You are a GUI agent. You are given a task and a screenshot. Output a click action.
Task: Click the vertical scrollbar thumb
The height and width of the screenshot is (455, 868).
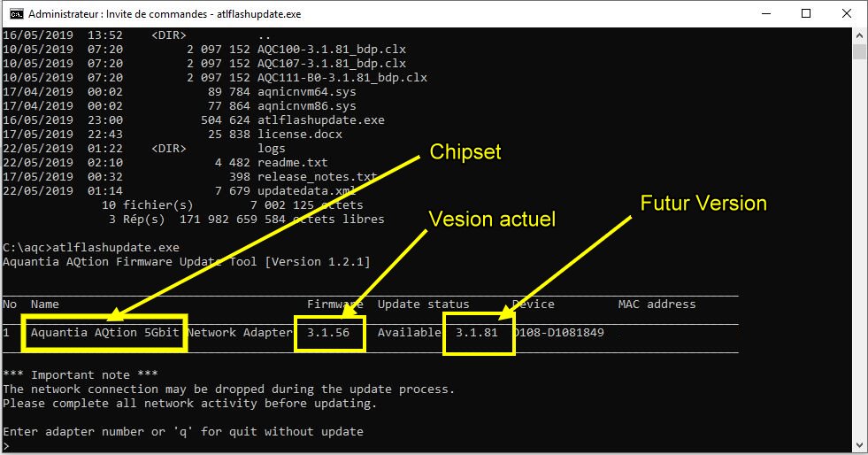(859, 51)
